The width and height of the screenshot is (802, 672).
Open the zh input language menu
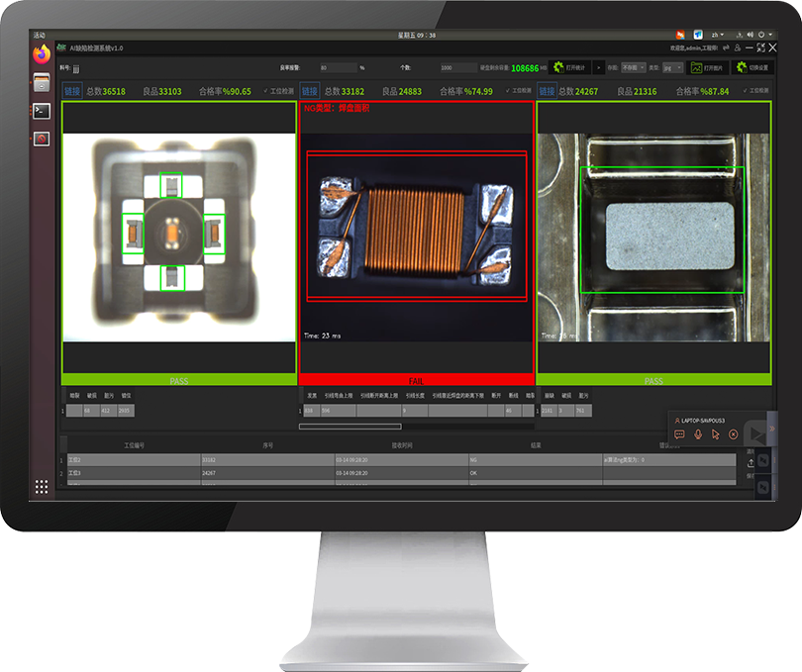click(718, 35)
